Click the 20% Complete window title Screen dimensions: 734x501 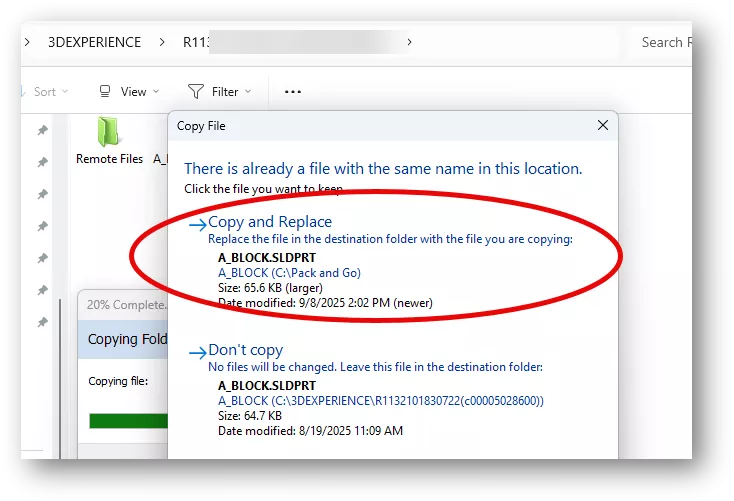(x=126, y=305)
